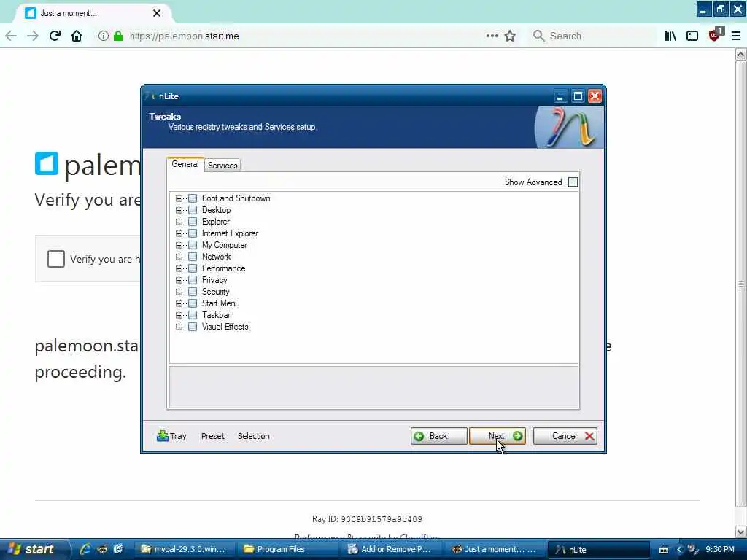
Task: Close the Just a moment browser tab
Action: point(157,13)
